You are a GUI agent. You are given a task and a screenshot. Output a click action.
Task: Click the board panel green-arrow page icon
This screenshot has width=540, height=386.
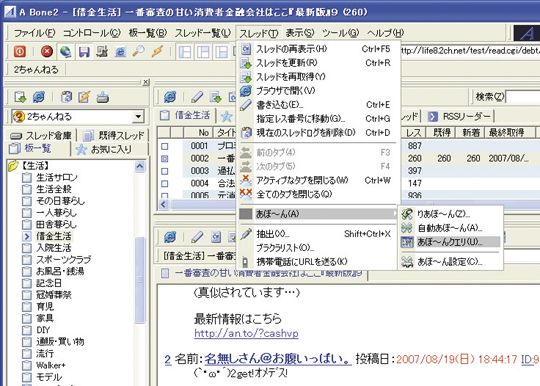click(x=20, y=97)
